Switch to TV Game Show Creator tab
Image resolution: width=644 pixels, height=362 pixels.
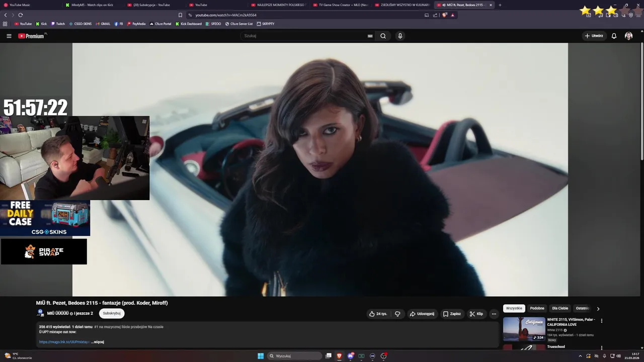[x=341, y=5]
